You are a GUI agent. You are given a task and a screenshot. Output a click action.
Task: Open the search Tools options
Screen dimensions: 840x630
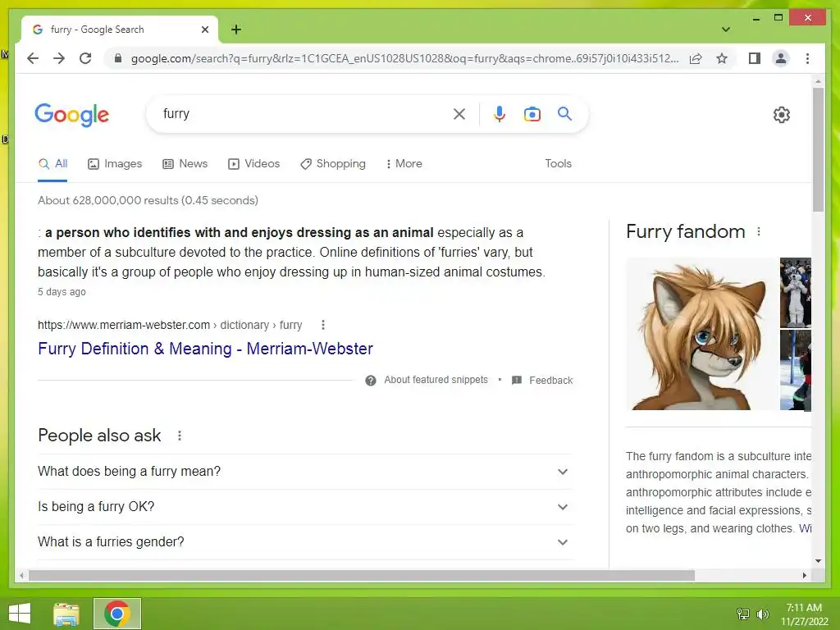point(558,163)
